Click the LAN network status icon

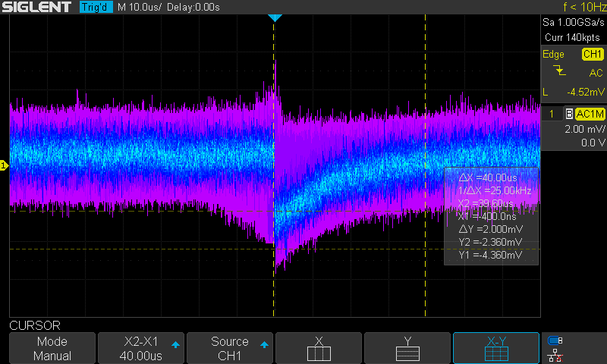[x=555, y=355]
